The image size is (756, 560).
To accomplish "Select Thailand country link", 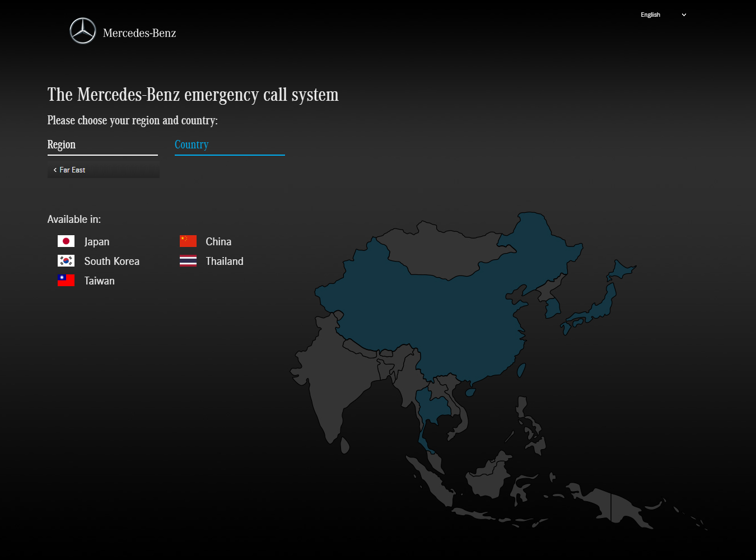I will click(224, 262).
